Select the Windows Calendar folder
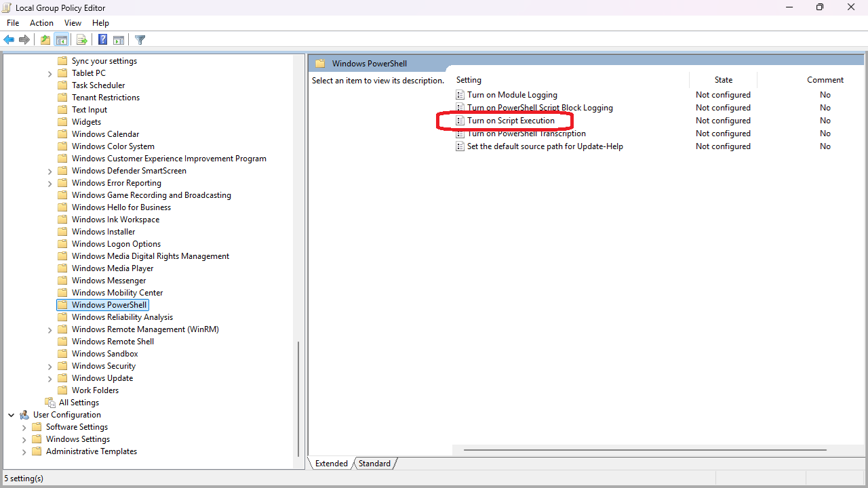This screenshot has height=488, width=868. pos(106,134)
